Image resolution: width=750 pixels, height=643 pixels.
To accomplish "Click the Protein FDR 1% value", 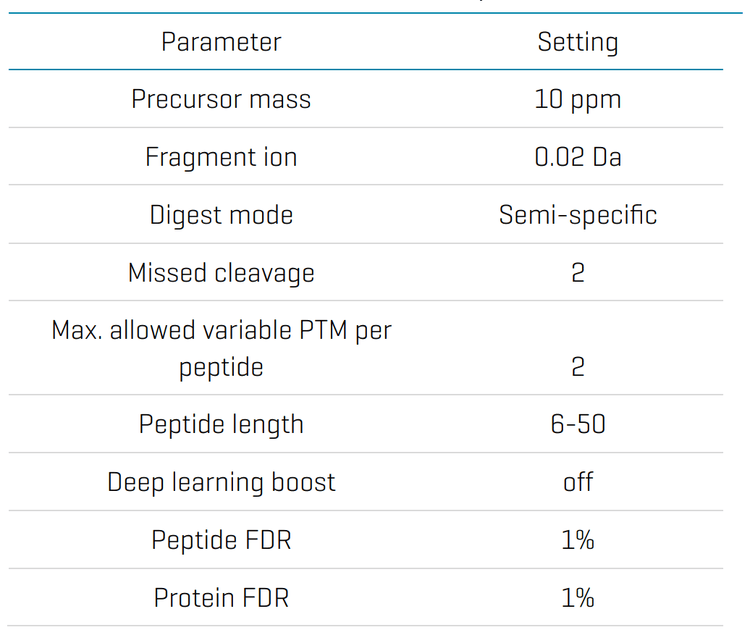I will [x=578, y=598].
